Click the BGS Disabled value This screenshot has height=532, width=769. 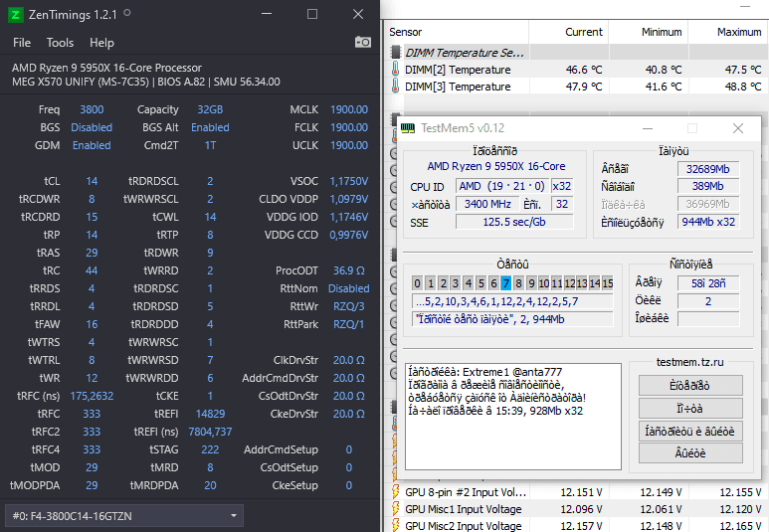point(92,127)
